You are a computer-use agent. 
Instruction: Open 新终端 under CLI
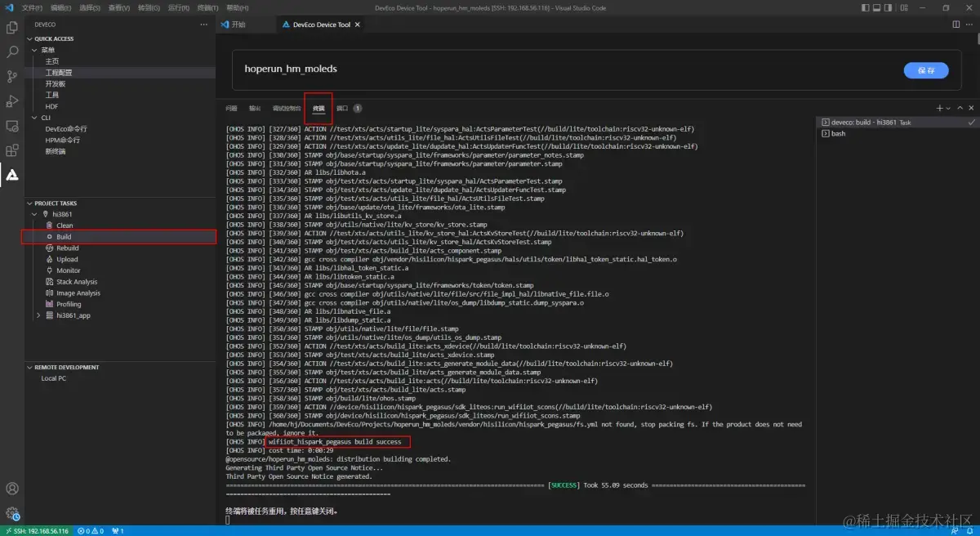tap(56, 152)
